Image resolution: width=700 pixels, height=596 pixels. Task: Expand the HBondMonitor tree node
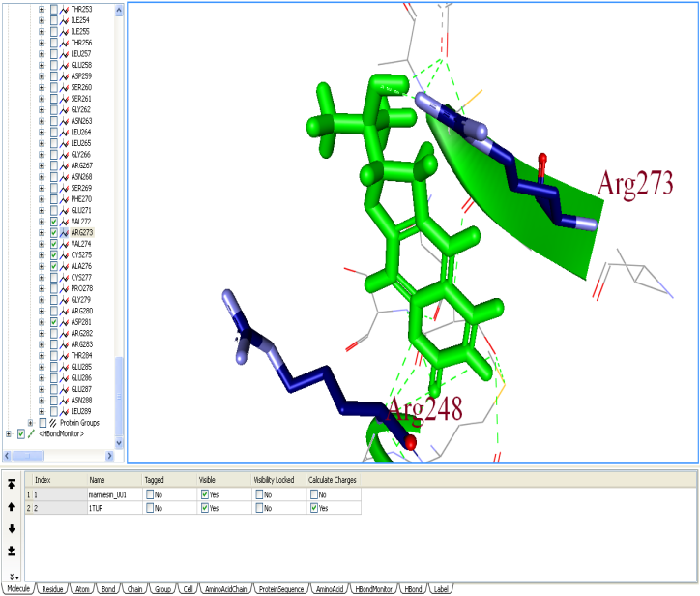pyautogui.click(x=9, y=434)
